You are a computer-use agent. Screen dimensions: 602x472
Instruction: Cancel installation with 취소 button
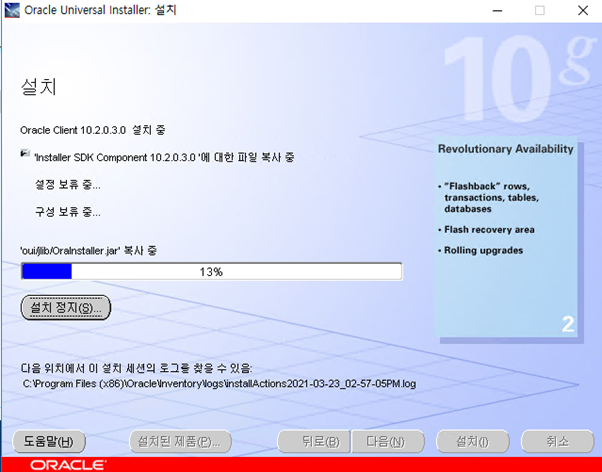pos(557,441)
